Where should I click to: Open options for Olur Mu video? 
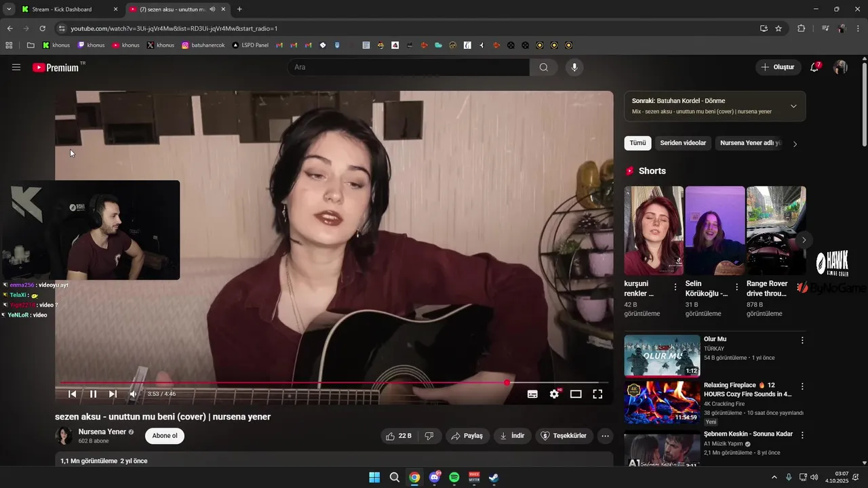click(x=802, y=340)
